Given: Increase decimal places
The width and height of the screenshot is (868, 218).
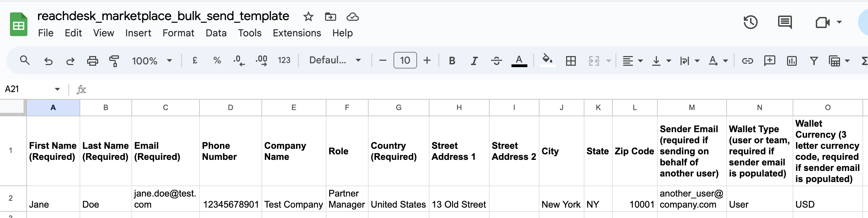Looking at the screenshot, I should 261,61.
